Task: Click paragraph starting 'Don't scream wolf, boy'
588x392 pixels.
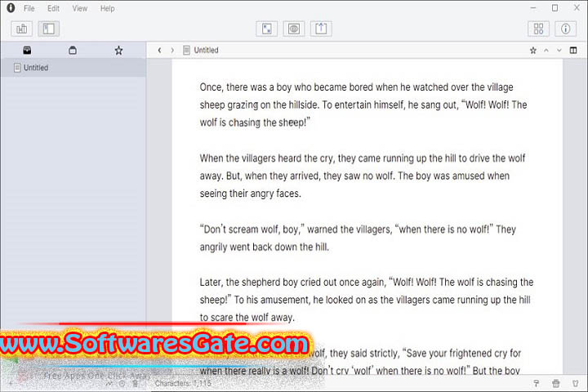Action: pyautogui.click(x=358, y=238)
